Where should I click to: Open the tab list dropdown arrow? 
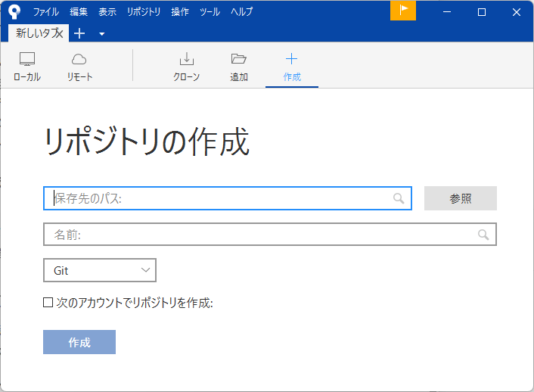pyautogui.click(x=101, y=34)
